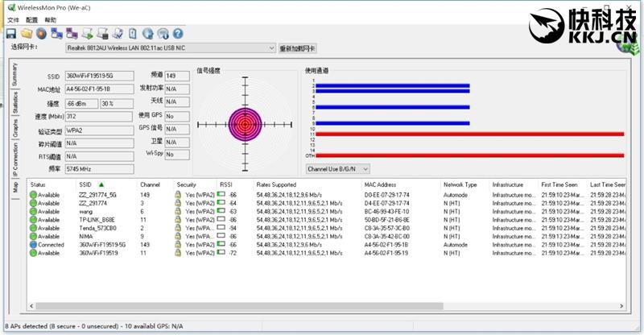Viewport: 644px width, 335px height.
Task: Click the green status icon for ZZ_291774_5G
Action: [33, 195]
